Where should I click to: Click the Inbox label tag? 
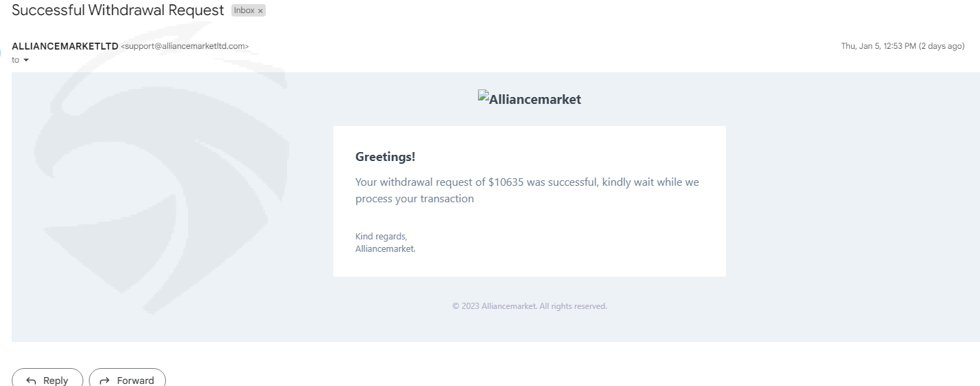pos(244,11)
